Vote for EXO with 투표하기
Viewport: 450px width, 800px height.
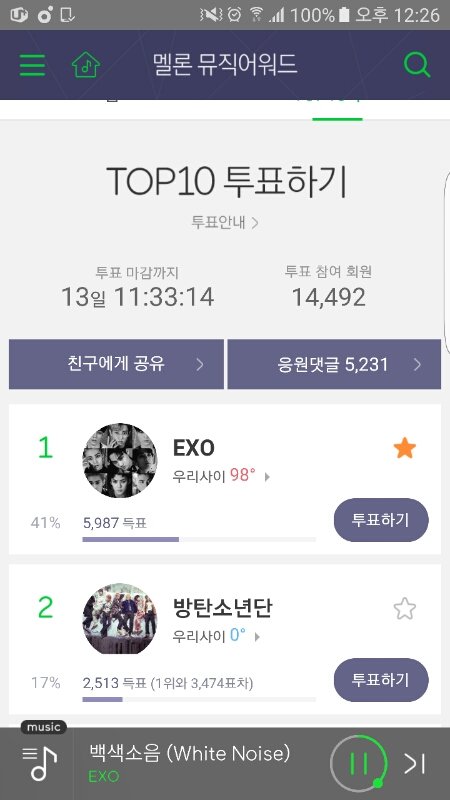coord(381,520)
